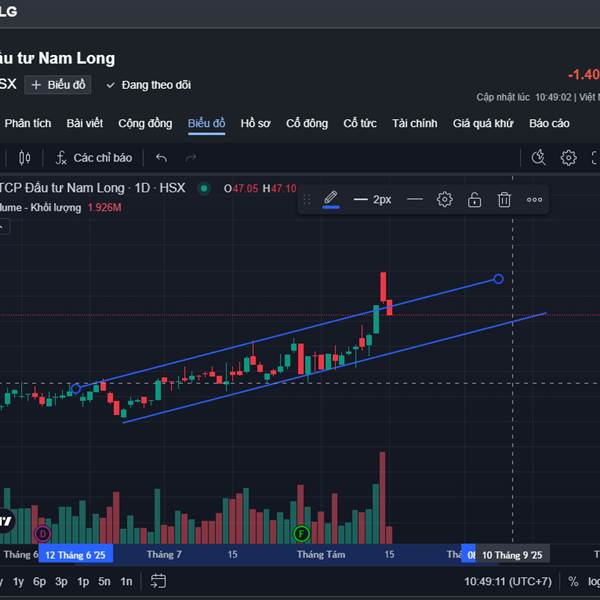Open the Tài chính tab
This screenshot has width=600, height=600.
tap(414, 123)
